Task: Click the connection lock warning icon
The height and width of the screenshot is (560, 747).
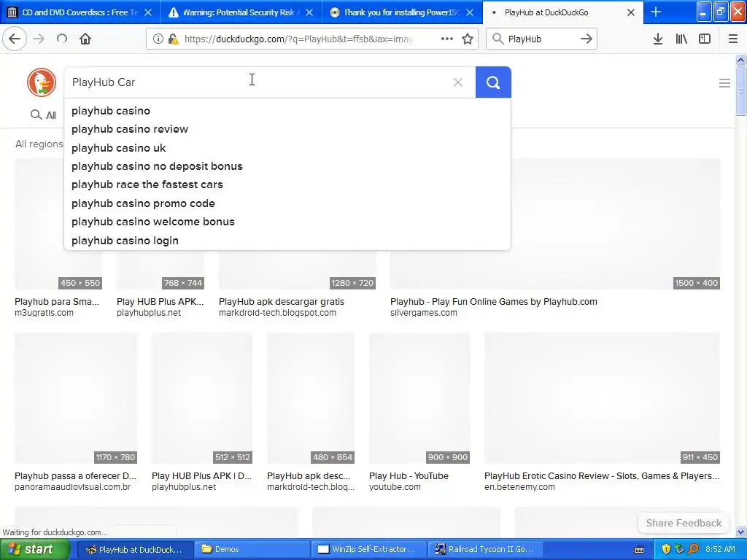Action: pyautogui.click(x=173, y=39)
